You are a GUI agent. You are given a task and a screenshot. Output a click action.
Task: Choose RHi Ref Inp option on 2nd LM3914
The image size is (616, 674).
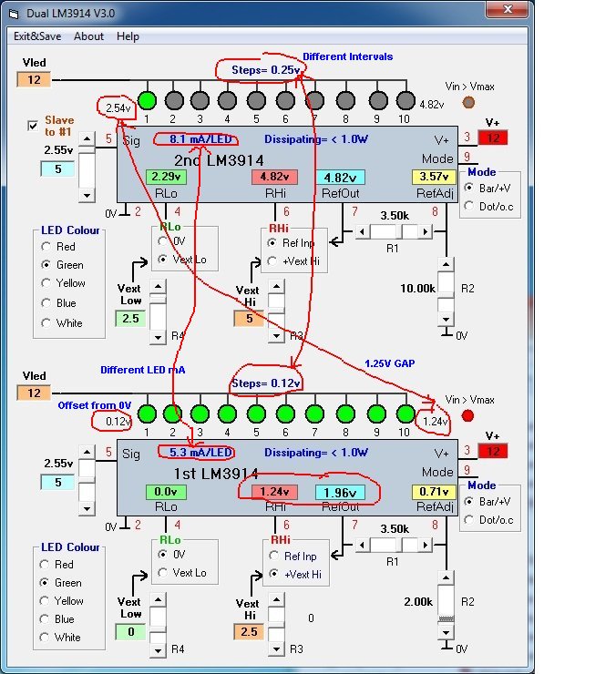[x=272, y=243]
